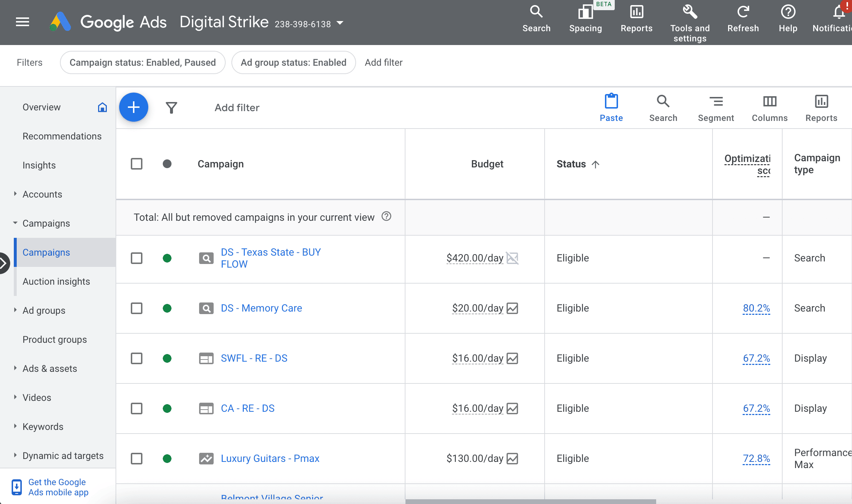Toggle status dot for CA - RE - DS
The image size is (852, 504).
click(x=167, y=409)
